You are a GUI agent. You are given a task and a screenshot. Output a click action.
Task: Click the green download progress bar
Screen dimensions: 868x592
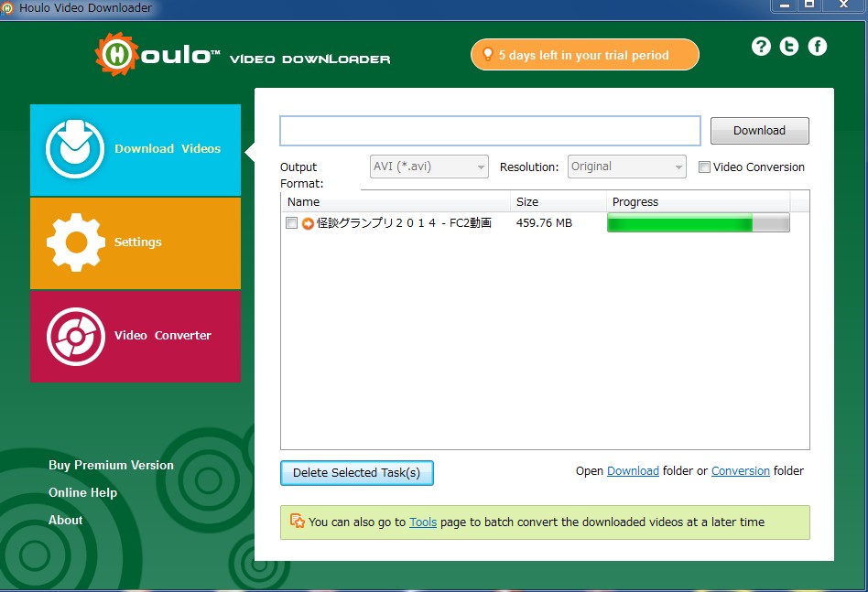pyautogui.click(x=698, y=223)
